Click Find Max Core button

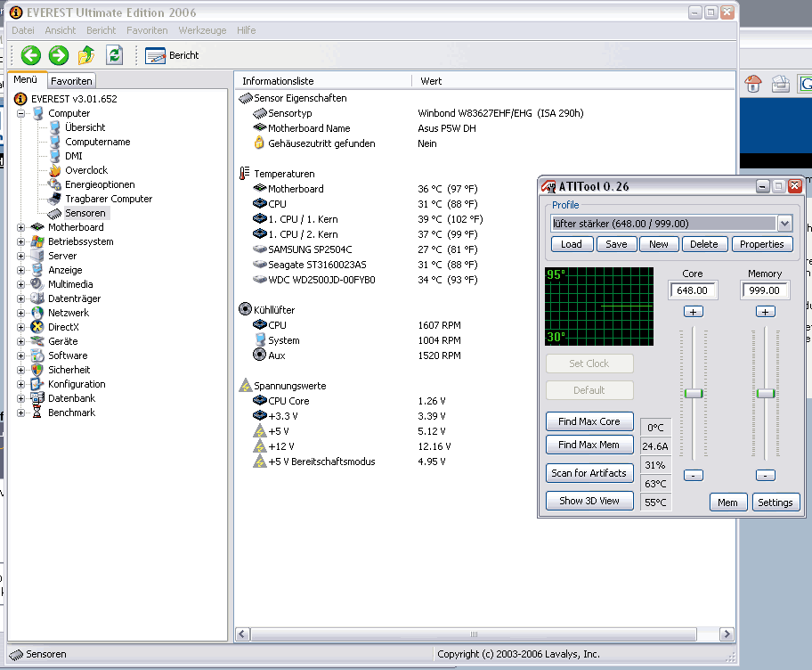pos(589,421)
